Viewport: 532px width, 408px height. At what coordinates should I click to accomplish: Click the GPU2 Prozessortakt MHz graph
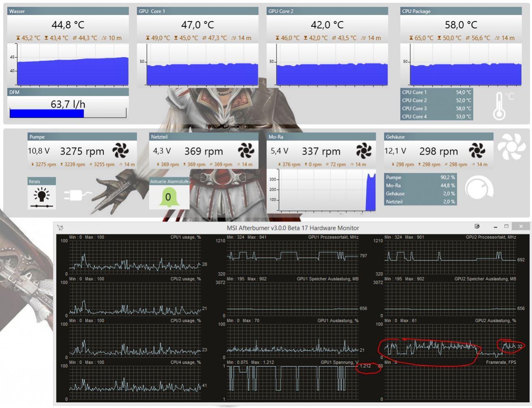pos(450,257)
